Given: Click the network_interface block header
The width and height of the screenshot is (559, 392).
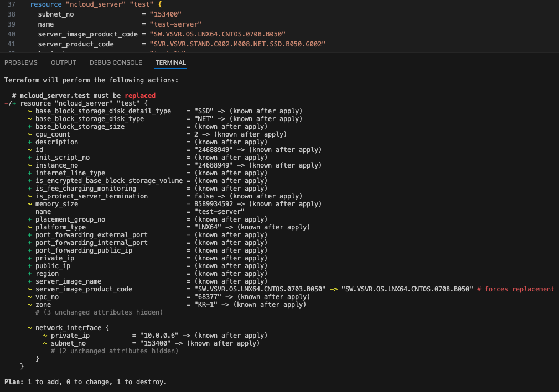Looking at the screenshot, I should (x=68, y=328).
